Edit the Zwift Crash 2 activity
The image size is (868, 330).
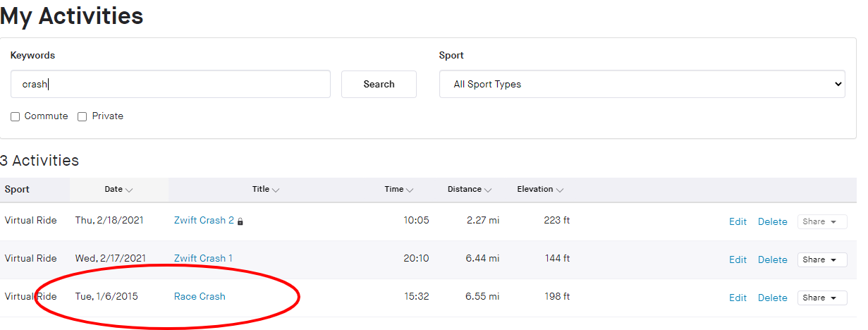[738, 221]
